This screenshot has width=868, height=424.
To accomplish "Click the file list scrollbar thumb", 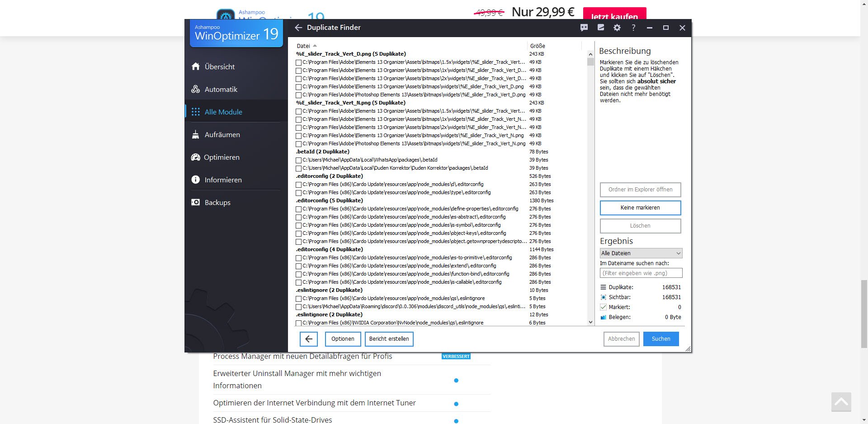I will 590,62.
